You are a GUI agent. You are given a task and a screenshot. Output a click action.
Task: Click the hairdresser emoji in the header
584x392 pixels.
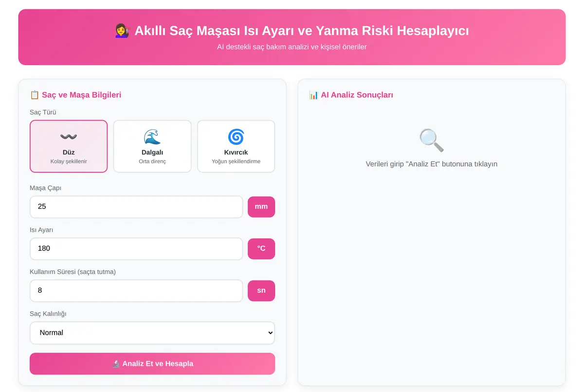tap(123, 31)
